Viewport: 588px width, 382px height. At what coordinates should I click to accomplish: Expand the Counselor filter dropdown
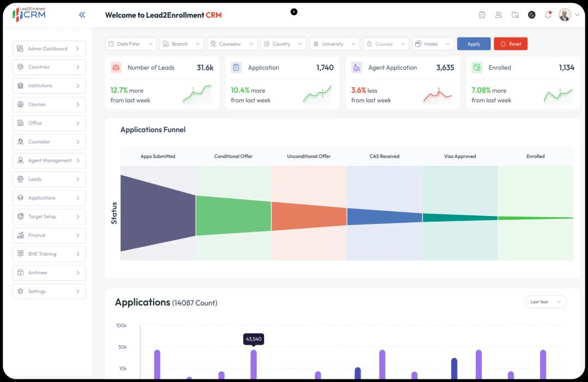click(x=232, y=44)
